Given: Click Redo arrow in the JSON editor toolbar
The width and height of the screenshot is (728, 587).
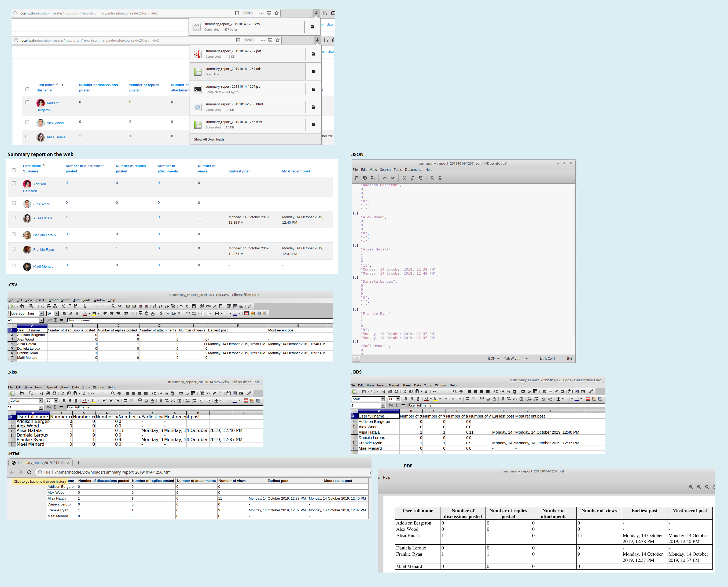Looking at the screenshot, I should (393, 178).
